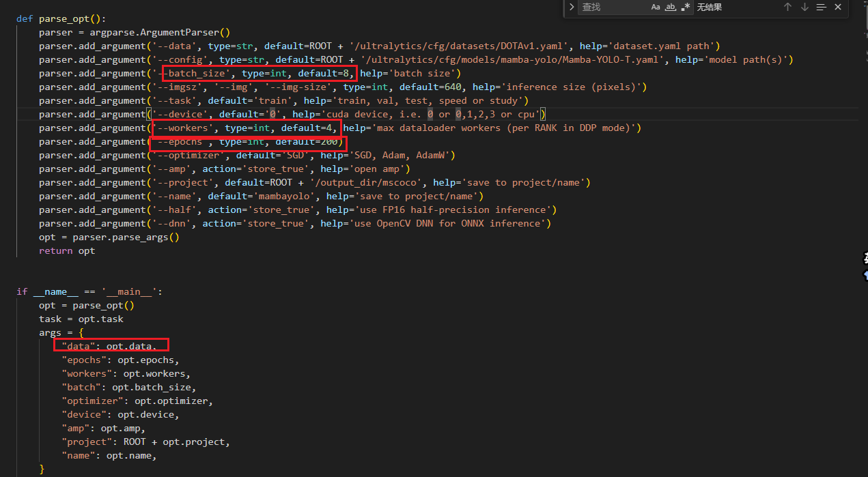Screen dimensions: 868x477
Task: Click the 无结果 no-results label
Action: [x=710, y=7]
